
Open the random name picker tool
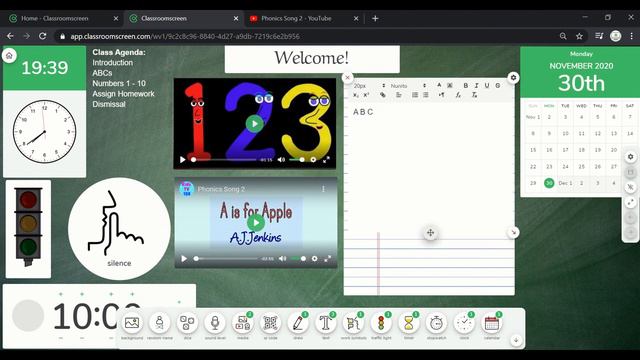[160, 323]
